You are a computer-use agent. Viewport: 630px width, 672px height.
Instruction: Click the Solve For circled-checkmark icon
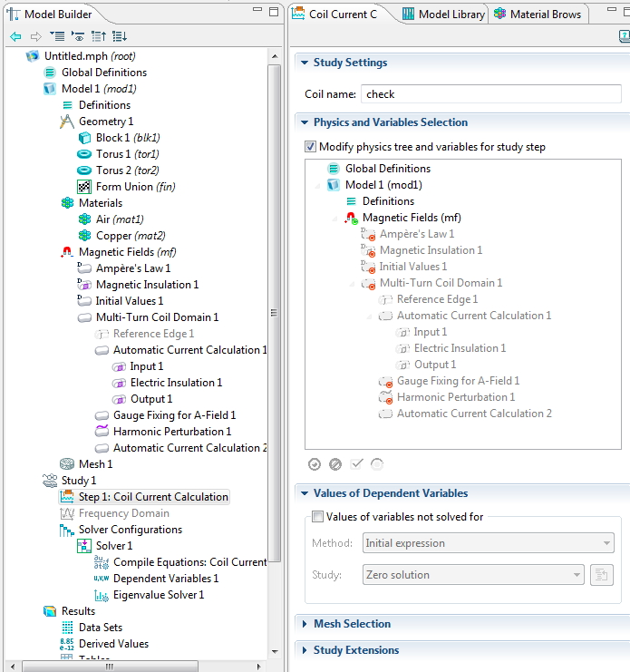[315, 464]
